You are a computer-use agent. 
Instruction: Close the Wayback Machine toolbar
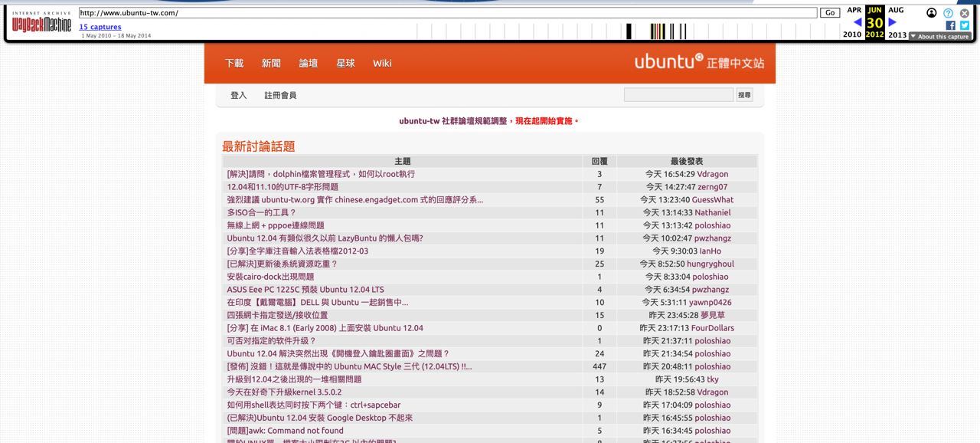pos(965,13)
